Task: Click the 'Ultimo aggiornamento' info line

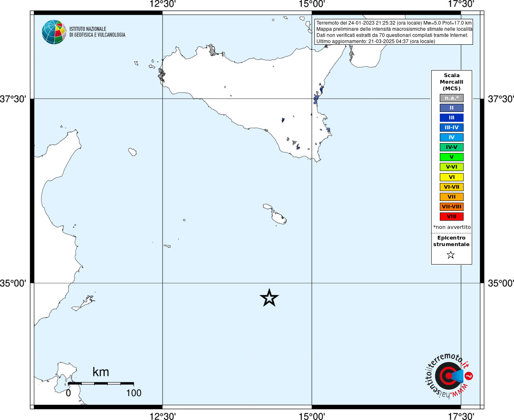Action: click(x=376, y=41)
